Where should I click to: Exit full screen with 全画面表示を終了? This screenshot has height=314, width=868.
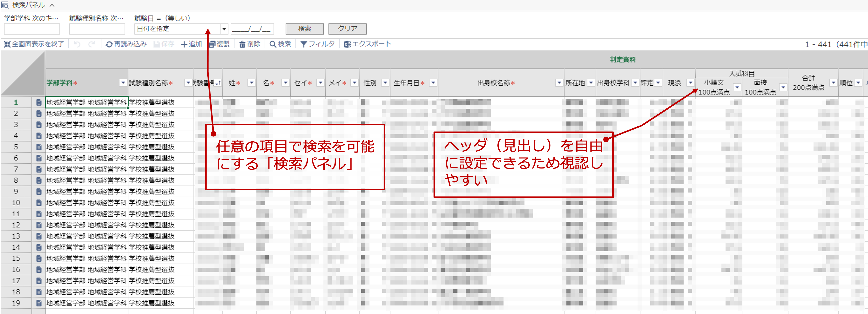(x=34, y=44)
